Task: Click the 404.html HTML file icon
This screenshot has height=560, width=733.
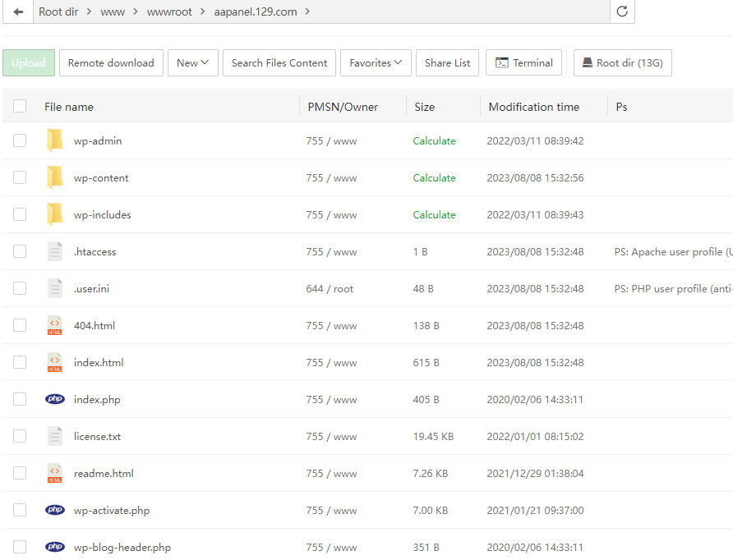Action: [55, 325]
